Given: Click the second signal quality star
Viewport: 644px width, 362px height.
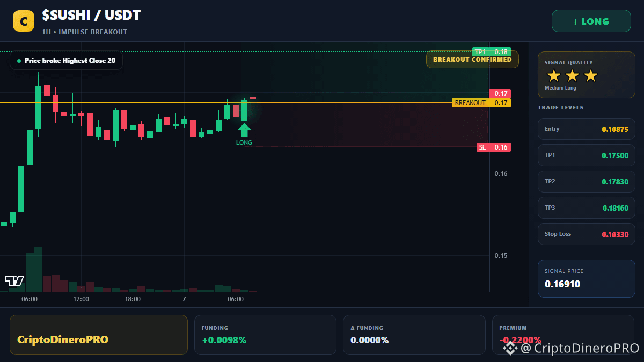Looking at the screenshot, I should (572, 76).
